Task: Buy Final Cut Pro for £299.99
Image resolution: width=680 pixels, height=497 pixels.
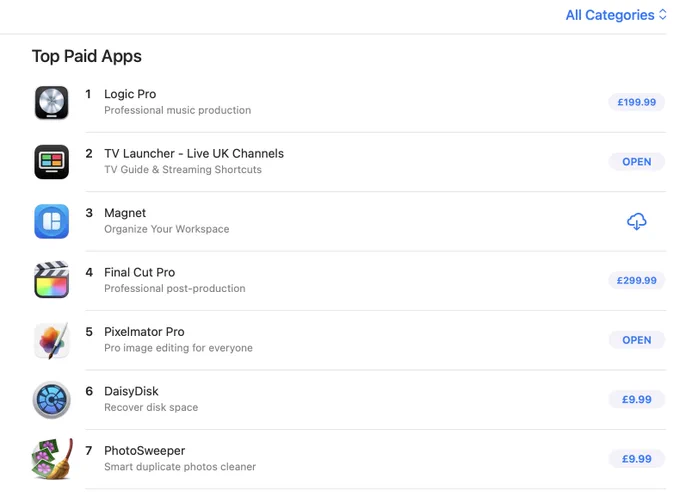Action: [637, 281]
